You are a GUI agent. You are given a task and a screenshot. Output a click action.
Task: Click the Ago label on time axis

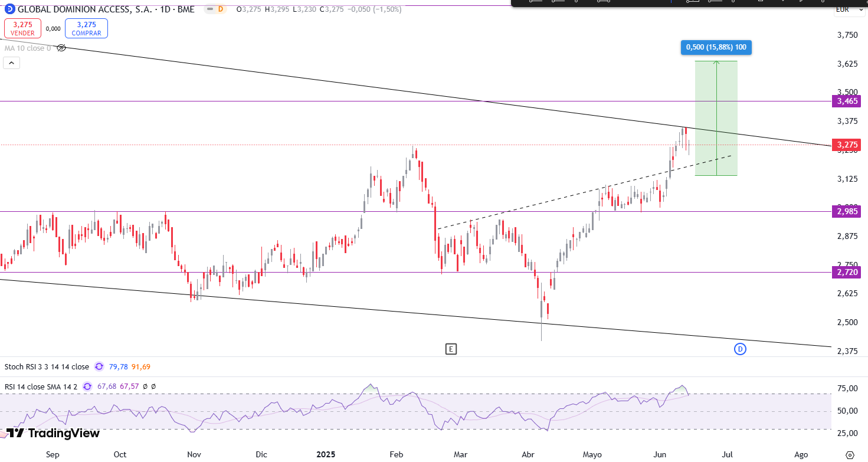tap(801, 455)
